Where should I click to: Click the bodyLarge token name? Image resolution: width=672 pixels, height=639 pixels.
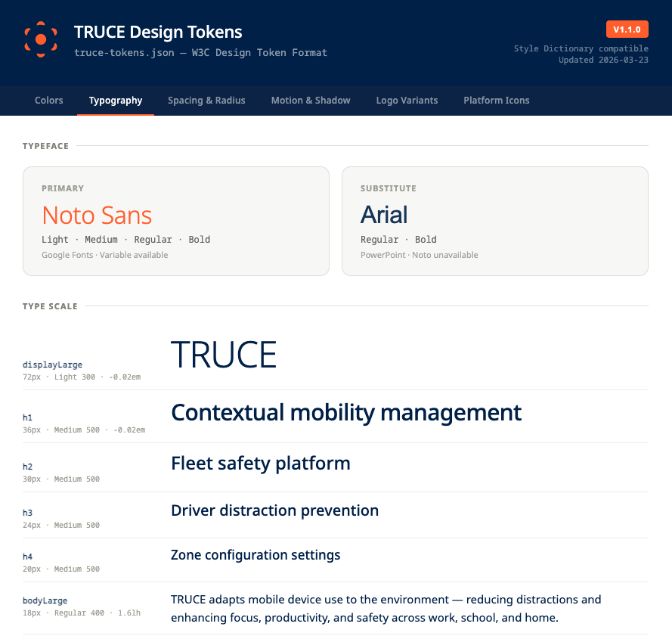[x=45, y=601]
